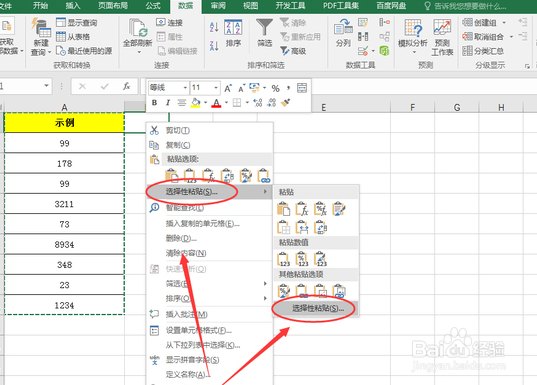The width and height of the screenshot is (537, 385).
Task: Choose 复制(C) from the context menu
Action: coord(210,145)
